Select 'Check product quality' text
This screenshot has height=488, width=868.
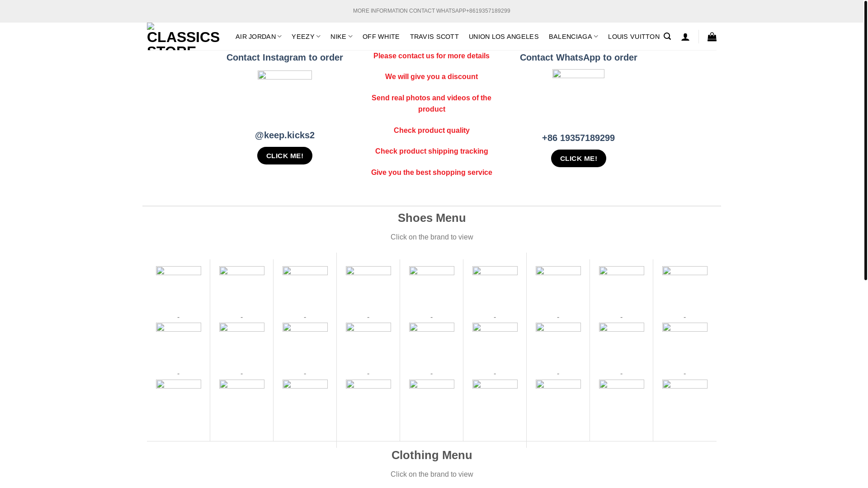coord(432,131)
